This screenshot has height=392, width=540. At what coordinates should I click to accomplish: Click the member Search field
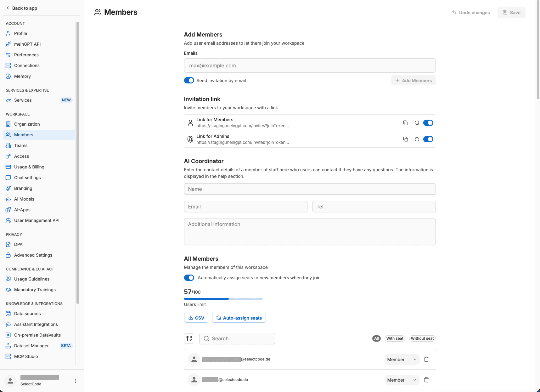pos(237,338)
